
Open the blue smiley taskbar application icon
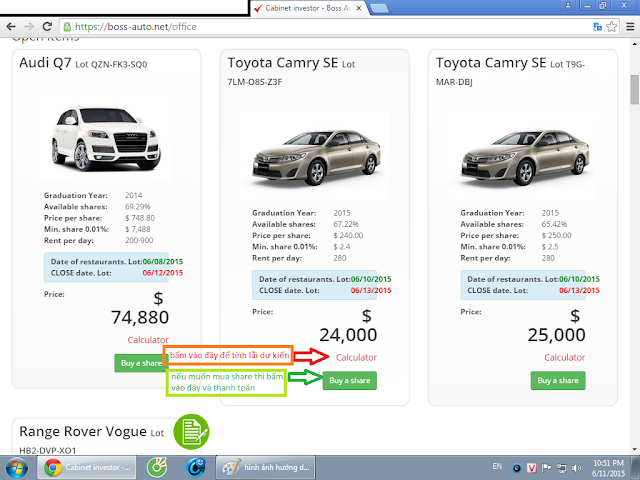196,468
